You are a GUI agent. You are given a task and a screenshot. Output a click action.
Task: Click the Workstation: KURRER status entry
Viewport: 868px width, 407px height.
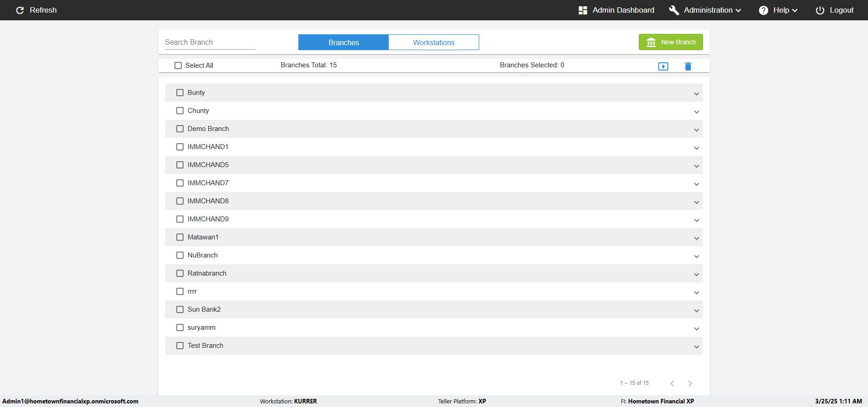click(288, 401)
